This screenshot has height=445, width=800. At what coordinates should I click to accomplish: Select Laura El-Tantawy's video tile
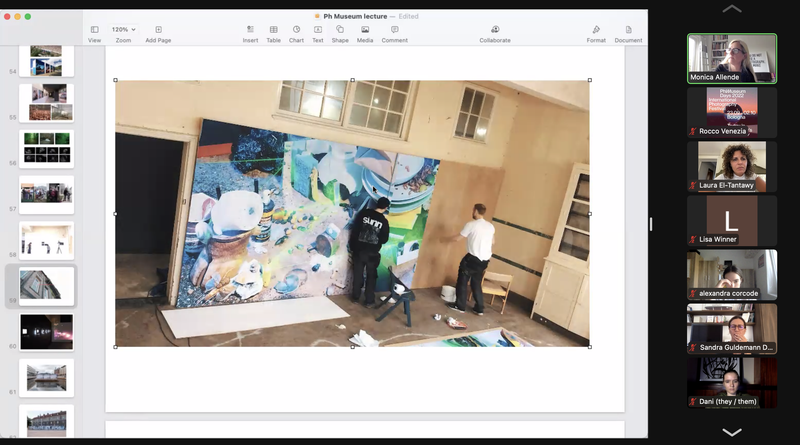tap(732, 166)
